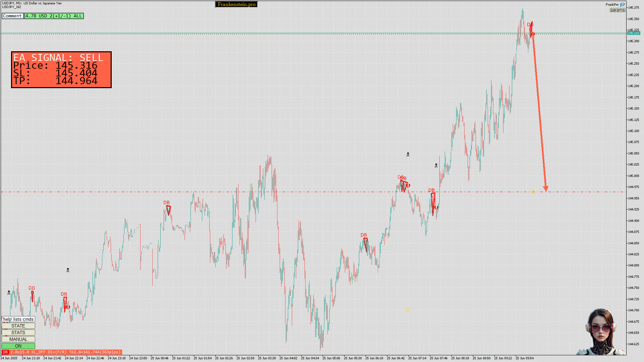This screenshot has height=362, width=644.
Task: Click the large red sell arrow head
Action: click(546, 189)
